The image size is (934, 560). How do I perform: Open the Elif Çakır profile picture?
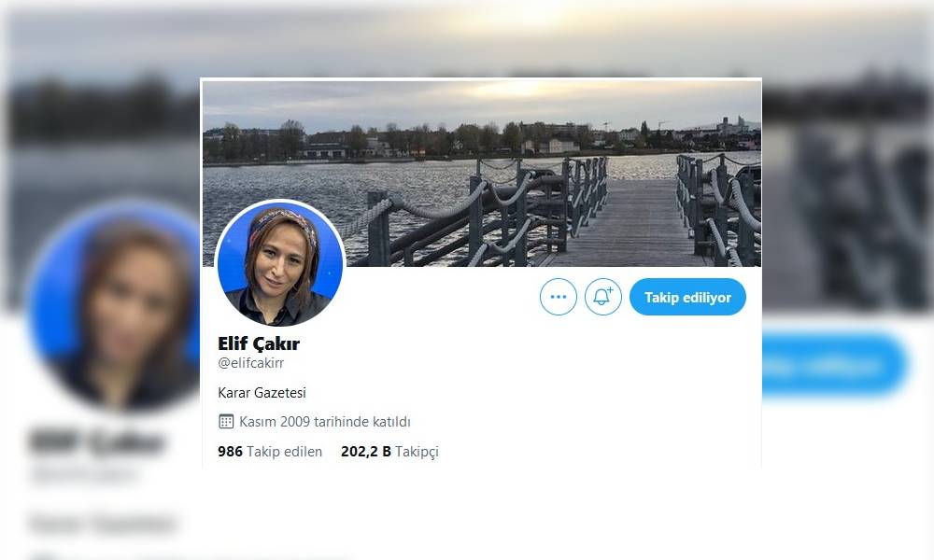click(x=280, y=263)
